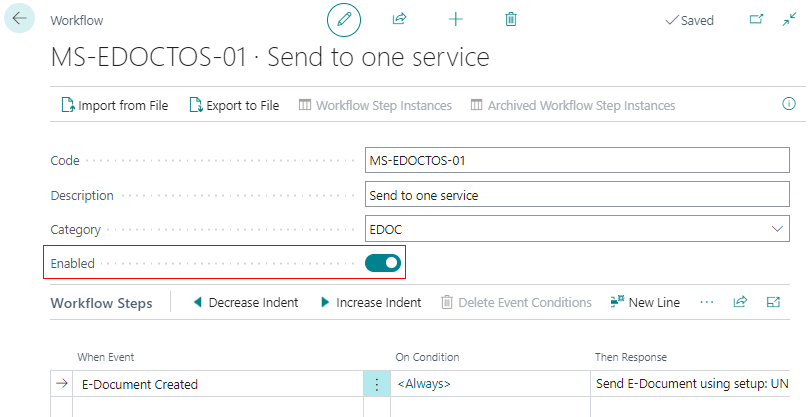
Task: Click the collapse page arrows icon
Action: pos(789,19)
